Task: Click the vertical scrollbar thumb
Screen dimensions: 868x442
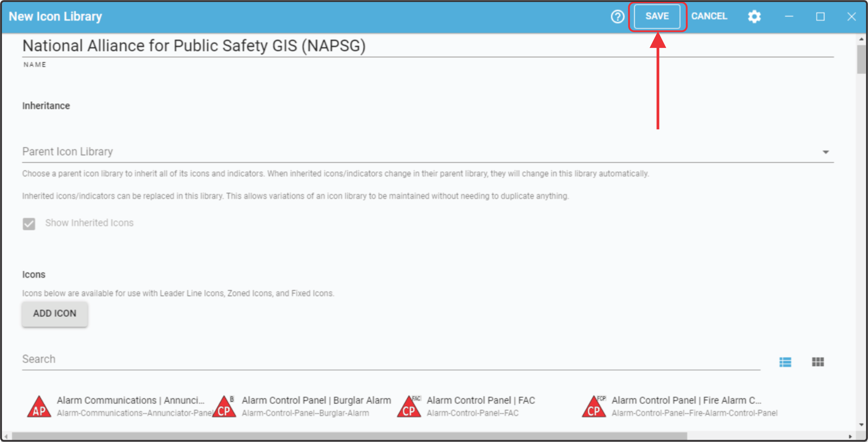Action: point(861,59)
